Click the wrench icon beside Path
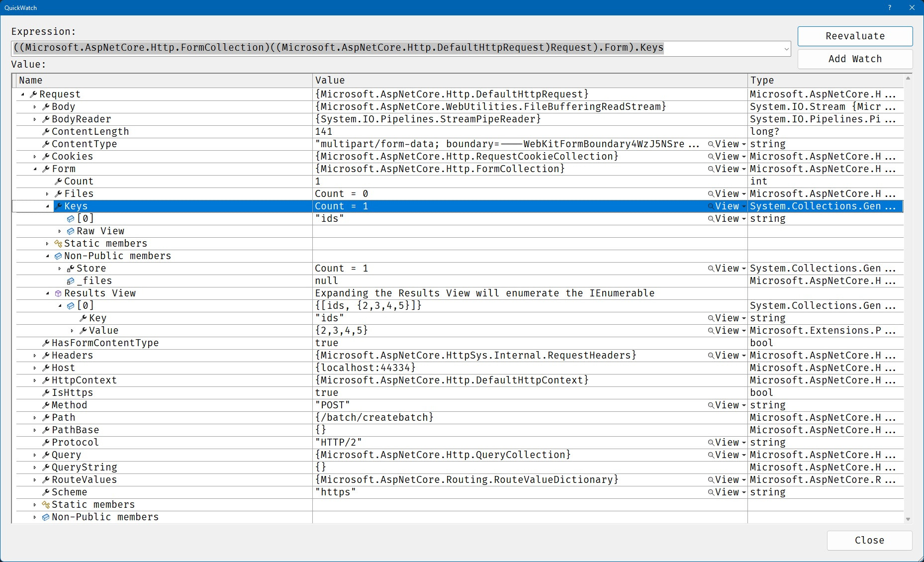 pos(46,418)
